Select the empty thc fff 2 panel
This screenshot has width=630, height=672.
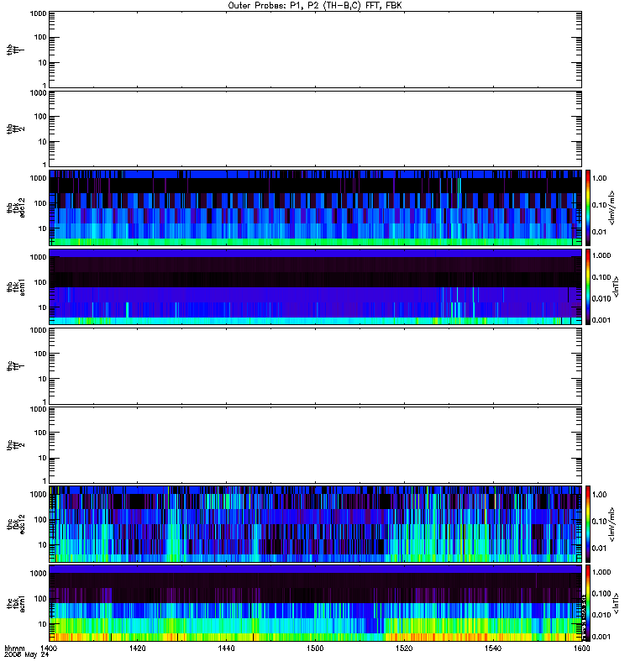click(x=316, y=445)
